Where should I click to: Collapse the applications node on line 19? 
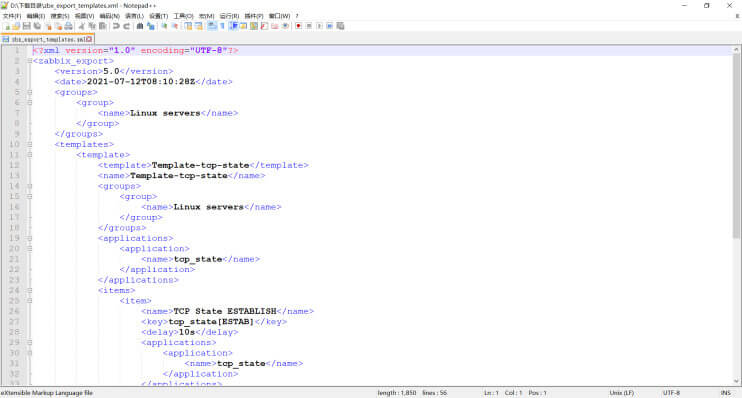(29, 238)
